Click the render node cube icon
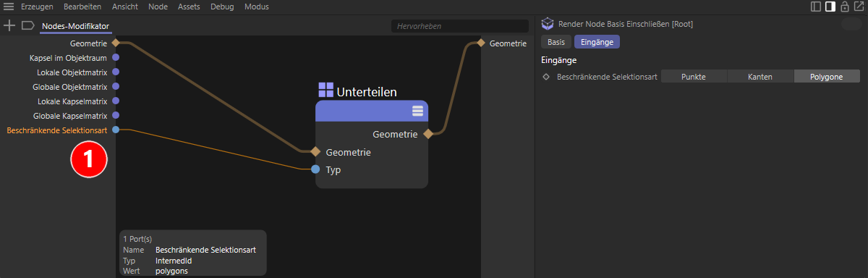The height and width of the screenshot is (278, 868). [548, 24]
